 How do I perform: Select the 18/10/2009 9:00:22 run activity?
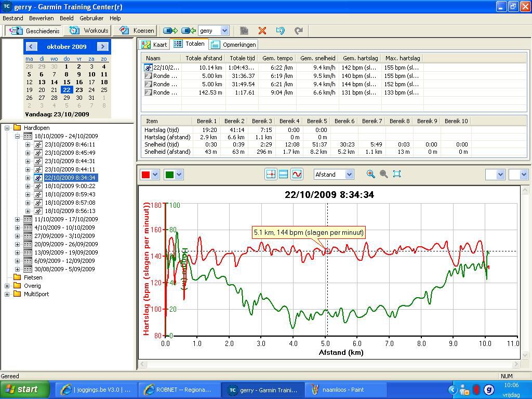pos(70,187)
